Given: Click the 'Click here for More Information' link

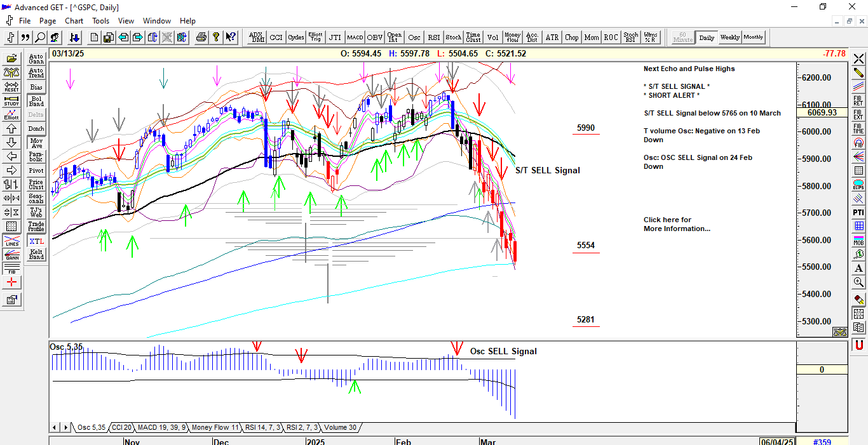Looking at the screenshot, I should click(x=676, y=224).
